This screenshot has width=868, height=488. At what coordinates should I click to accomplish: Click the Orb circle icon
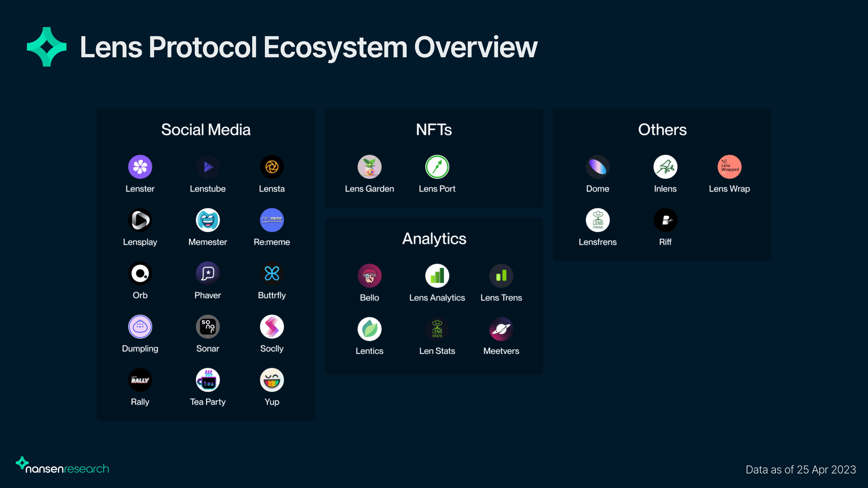140,273
